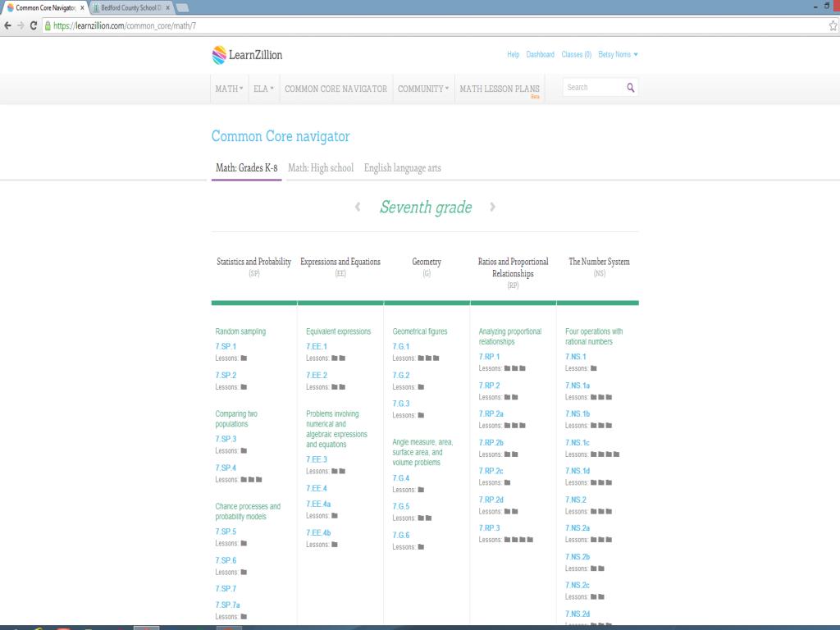Click the secure padlock icon in address bar
Screen dimensions: 840x630
(48, 25)
